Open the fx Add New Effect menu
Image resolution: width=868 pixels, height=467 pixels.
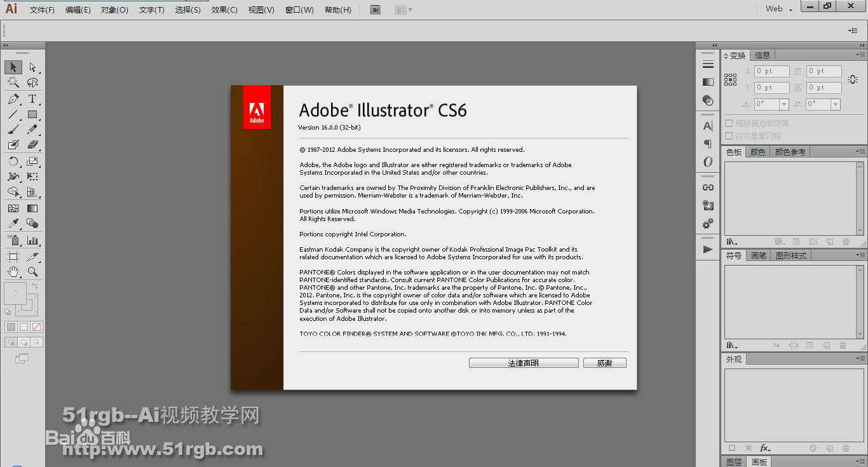coord(765,448)
